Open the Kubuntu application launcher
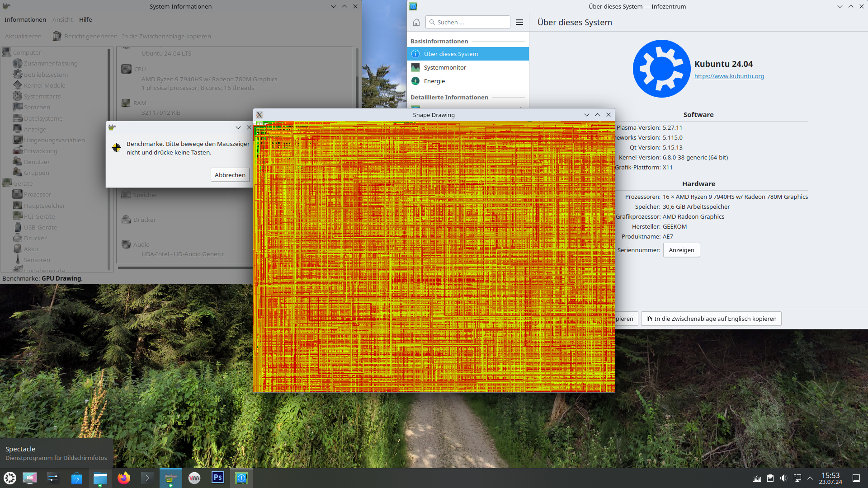The image size is (868, 488). click(10, 478)
